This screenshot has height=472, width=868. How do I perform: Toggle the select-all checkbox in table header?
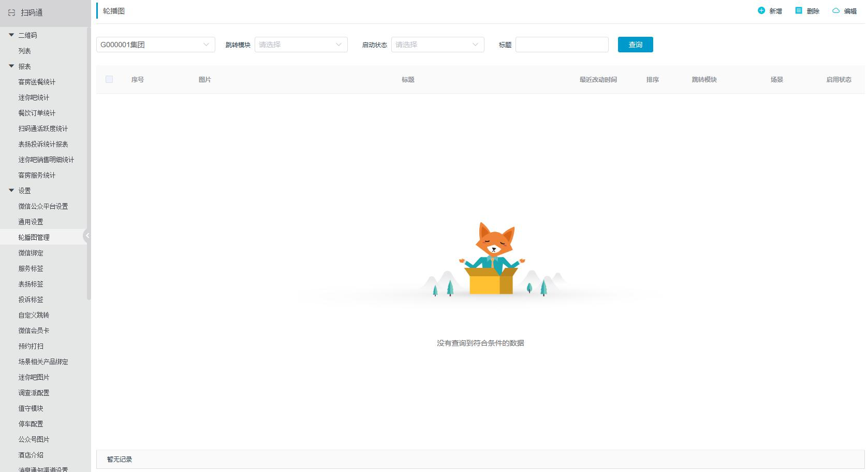[x=109, y=79]
